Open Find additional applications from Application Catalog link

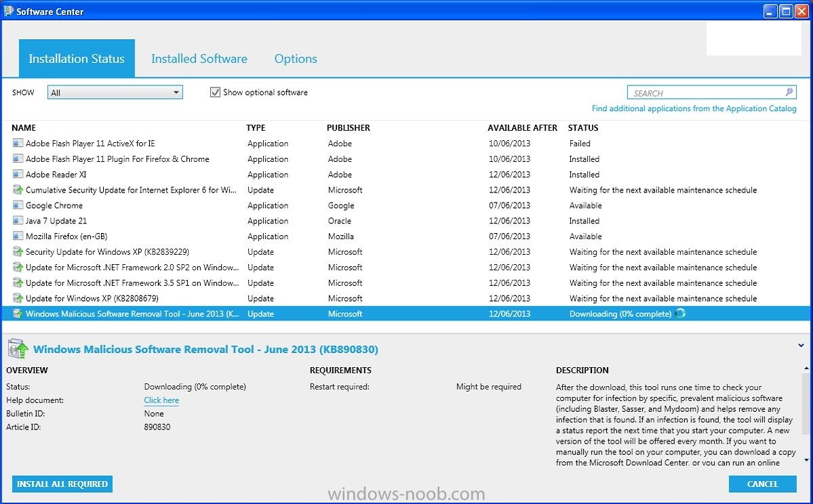point(694,108)
